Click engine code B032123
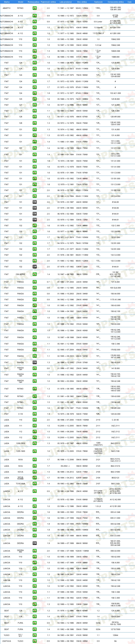This screenshot has width=135, height=644. tap(115, 478)
